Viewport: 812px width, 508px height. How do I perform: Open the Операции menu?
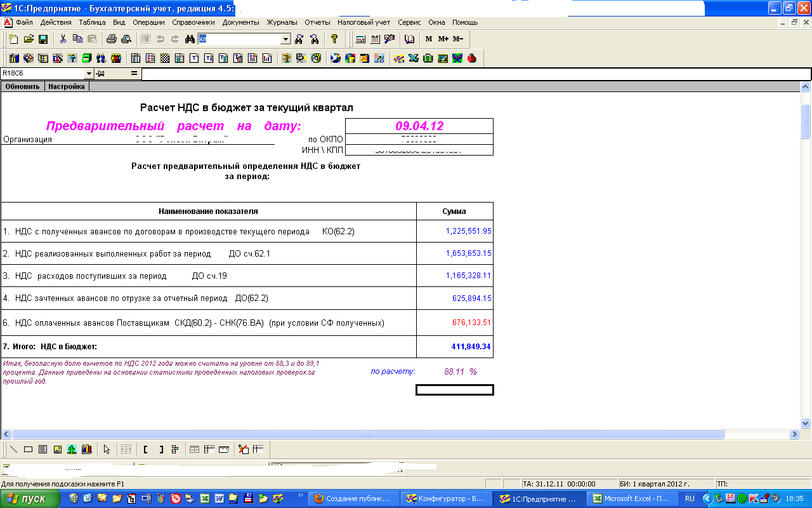148,22
